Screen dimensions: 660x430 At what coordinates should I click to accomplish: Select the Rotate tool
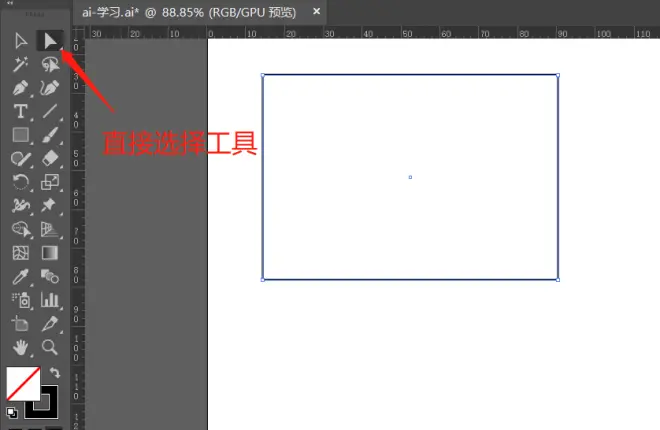tap(21, 182)
